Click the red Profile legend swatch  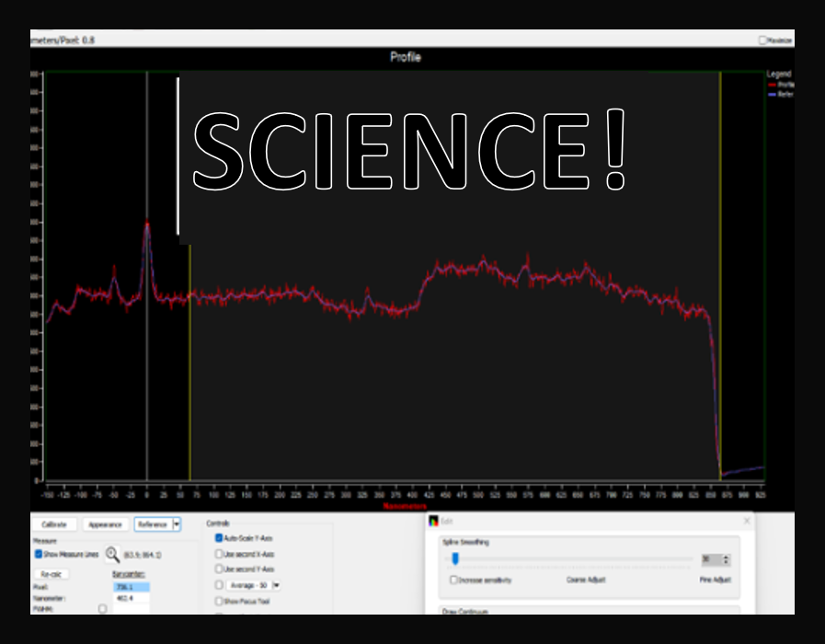[772, 84]
